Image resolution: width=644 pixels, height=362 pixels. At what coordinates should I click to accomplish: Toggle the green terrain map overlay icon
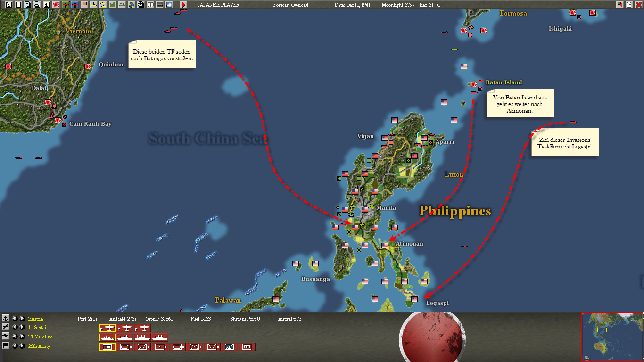coord(112,5)
